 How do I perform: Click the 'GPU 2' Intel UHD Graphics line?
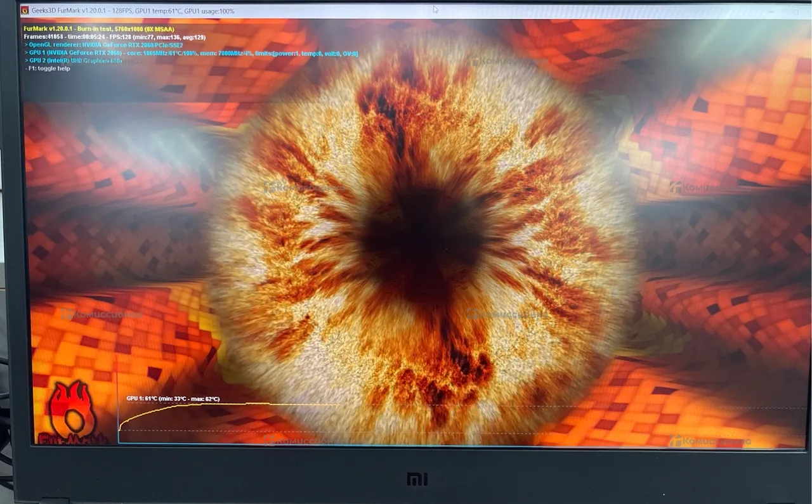point(74,61)
